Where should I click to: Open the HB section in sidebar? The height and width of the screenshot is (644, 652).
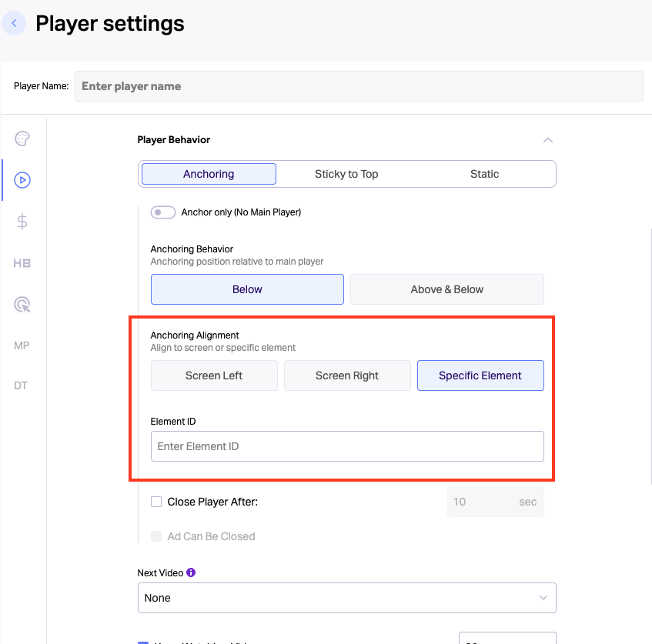click(x=22, y=263)
